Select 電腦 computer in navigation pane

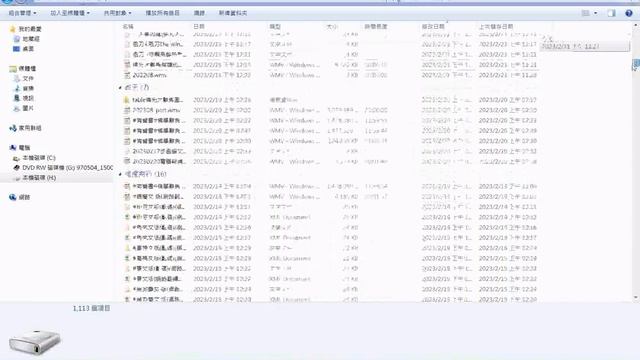(x=24, y=147)
